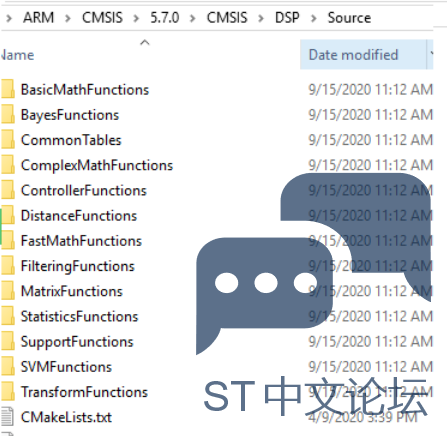This screenshot has width=447, height=436.
Task: Click SVMFunctions folder name
Action: pos(66,367)
